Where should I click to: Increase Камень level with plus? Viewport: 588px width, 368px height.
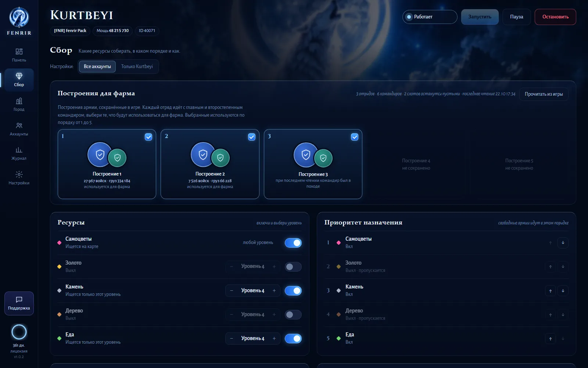coord(274,291)
